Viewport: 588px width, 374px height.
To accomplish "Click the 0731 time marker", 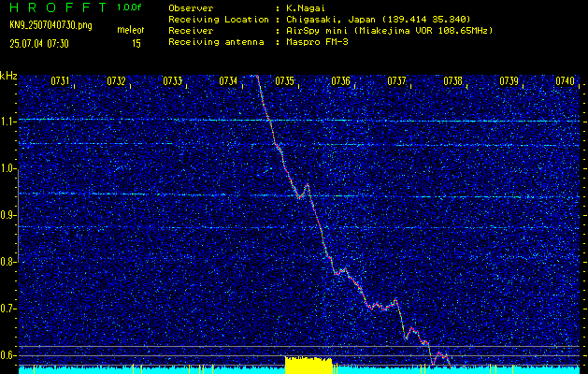I will 60,81.
